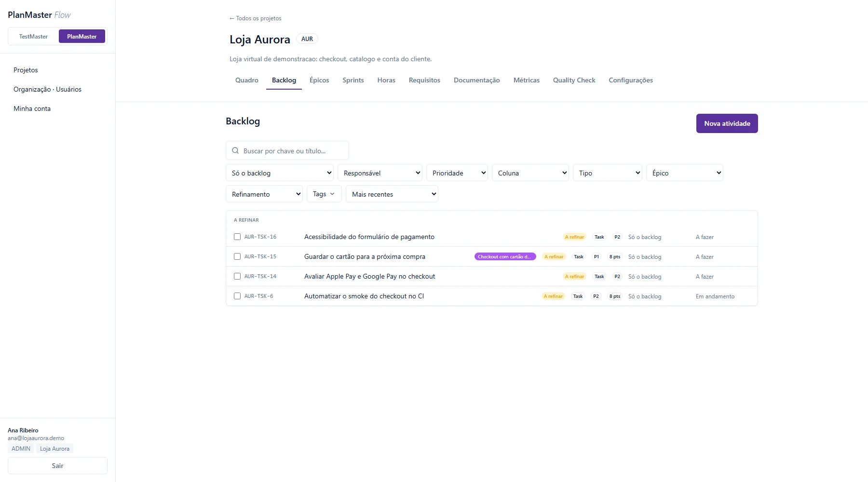Open the Tags filter menu
The width and height of the screenshot is (868, 482).
click(x=324, y=194)
